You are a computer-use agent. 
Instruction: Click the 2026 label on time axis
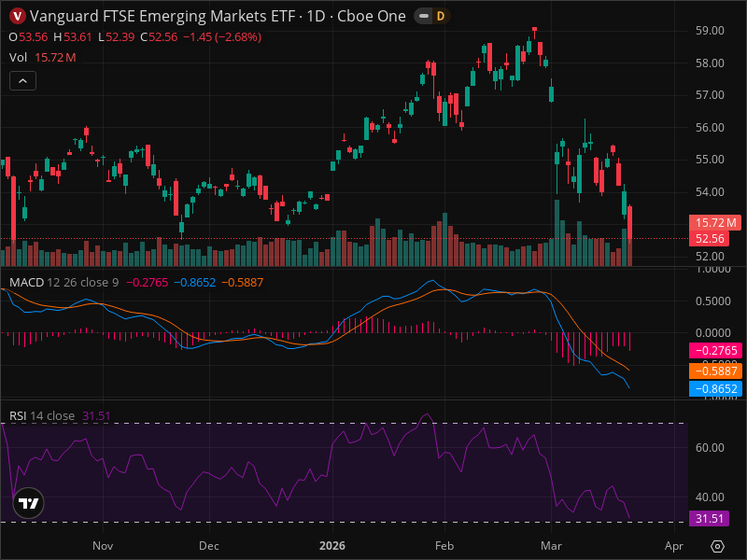coord(332,546)
